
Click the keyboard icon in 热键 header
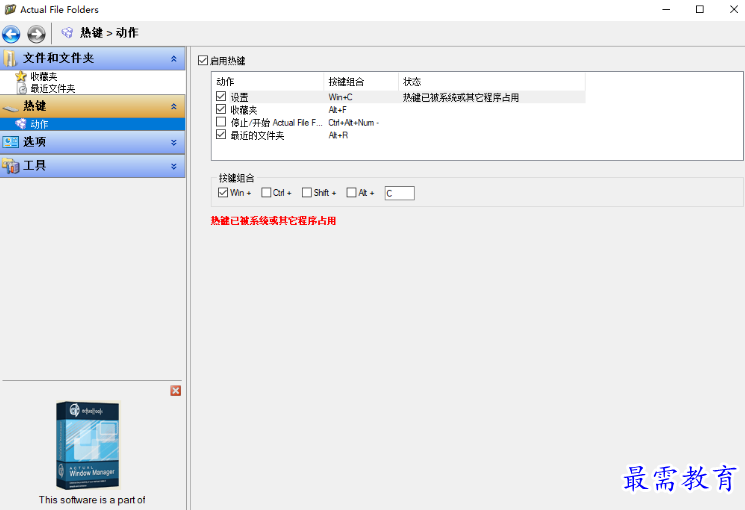[x=10, y=107]
